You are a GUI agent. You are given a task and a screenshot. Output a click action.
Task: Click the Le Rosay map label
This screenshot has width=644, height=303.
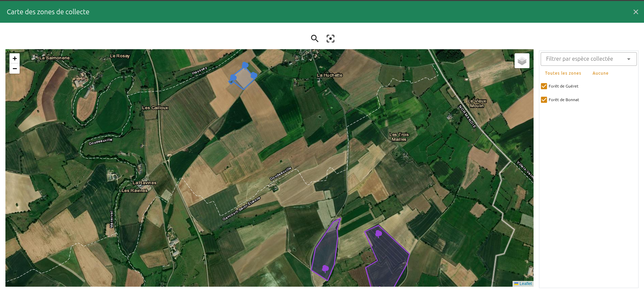click(120, 56)
